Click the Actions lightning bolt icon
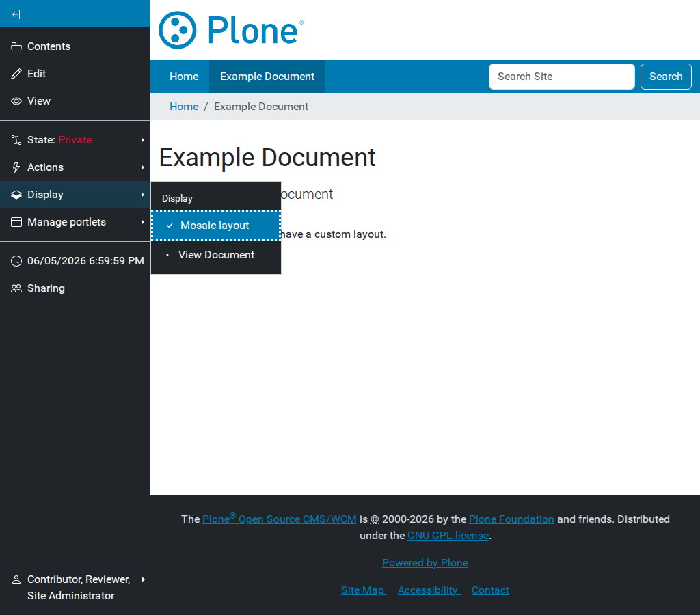The height and width of the screenshot is (615, 700). tap(16, 167)
